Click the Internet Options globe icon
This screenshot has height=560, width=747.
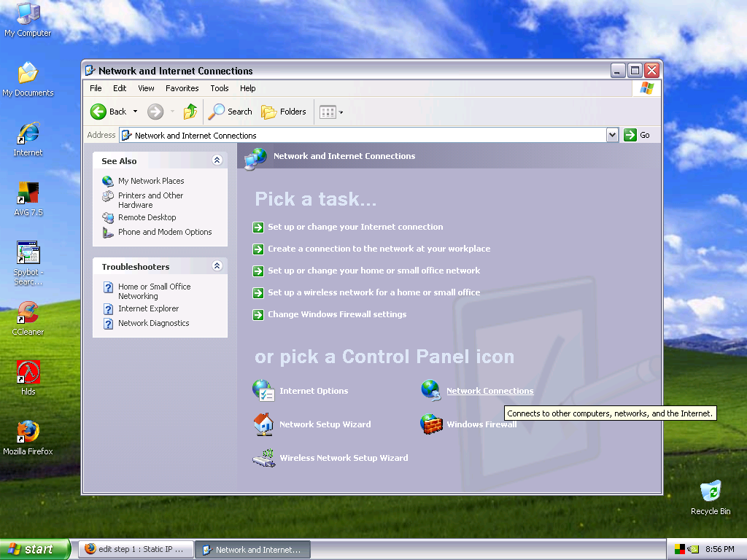pyautogui.click(x=263, y=391)
